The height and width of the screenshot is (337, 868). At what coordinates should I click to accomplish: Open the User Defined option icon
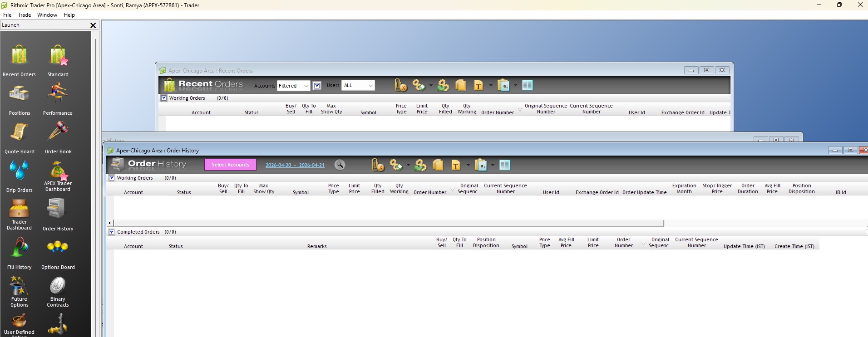[x=19, y=321]
